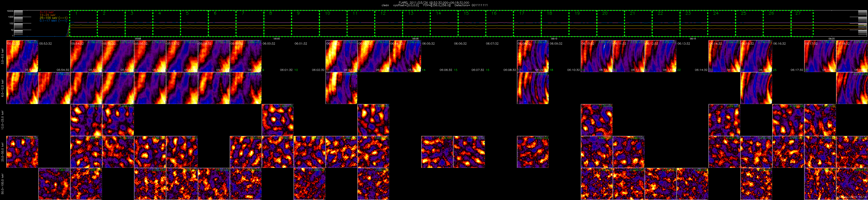Screen dimensions: 868x200
Task: Open the 50.0-100.0 keV image for interval 12
Action: tap(373, 184)
